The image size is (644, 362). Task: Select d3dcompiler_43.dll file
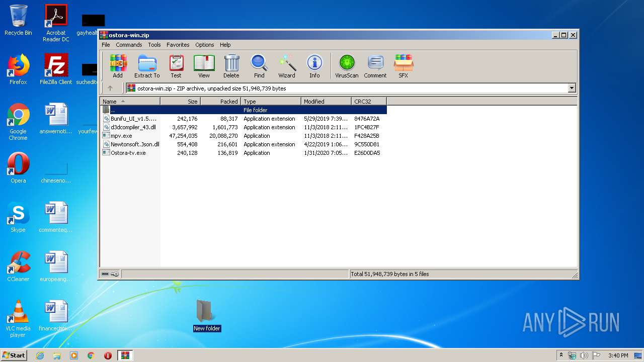(244, 127)
